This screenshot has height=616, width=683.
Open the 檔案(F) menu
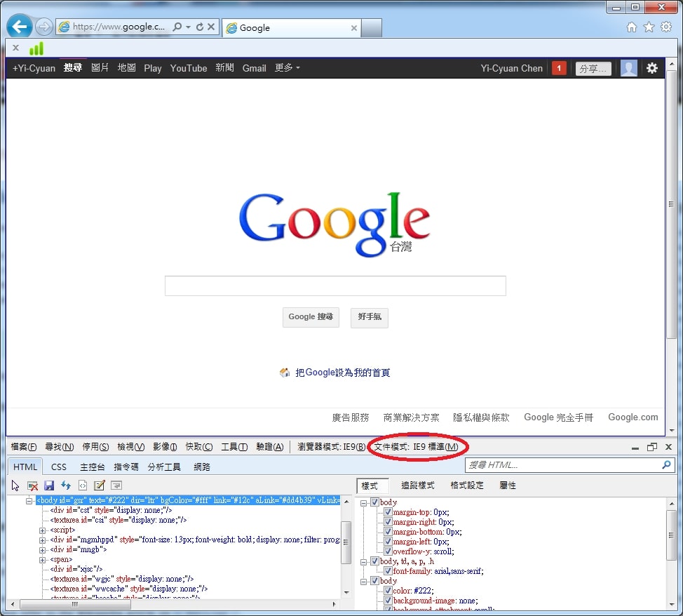tap(24, 447)
